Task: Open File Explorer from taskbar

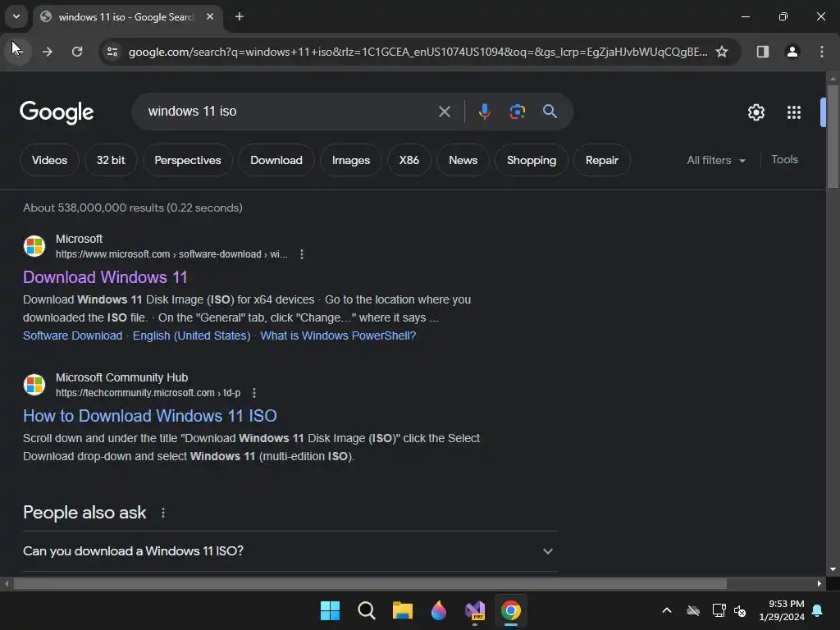Action: point(402,610)
